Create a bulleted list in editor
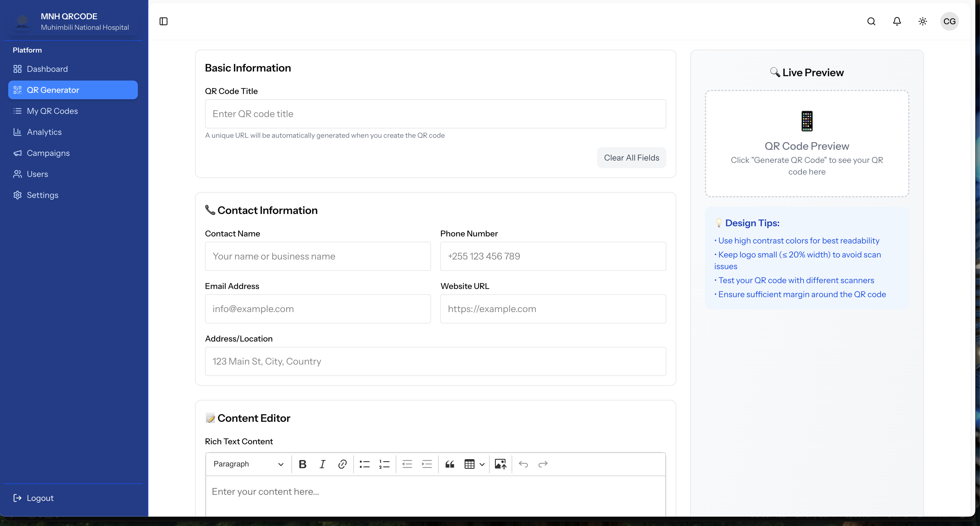 tap(364, 464)
